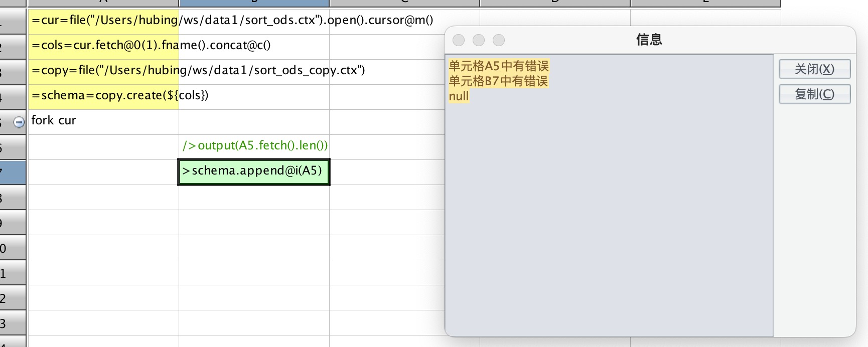
Task: Click the 复制(C) button
Action: 814,94
